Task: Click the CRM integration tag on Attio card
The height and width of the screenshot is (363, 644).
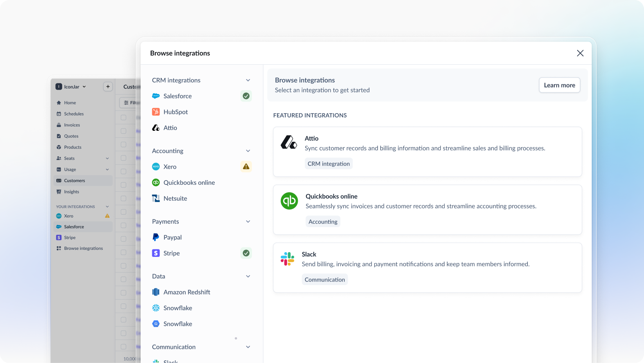Action: [x=329, y=164]
